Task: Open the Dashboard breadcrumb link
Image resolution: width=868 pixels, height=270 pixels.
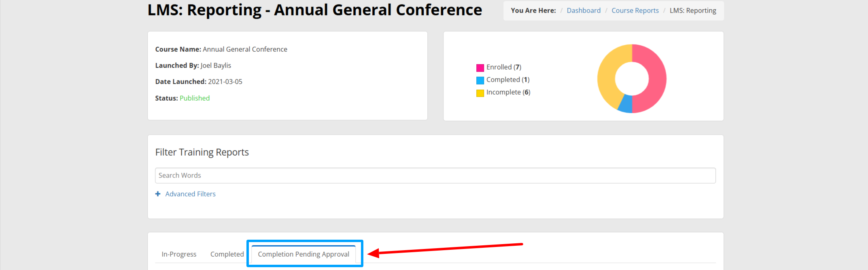Action: (x=584, y=11)
